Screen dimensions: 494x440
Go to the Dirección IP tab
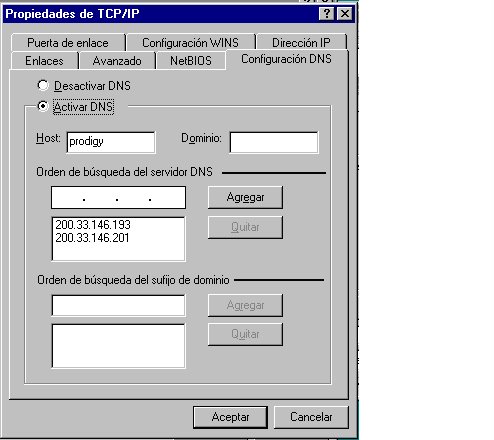pyautogui.click(x=302, y=43)
